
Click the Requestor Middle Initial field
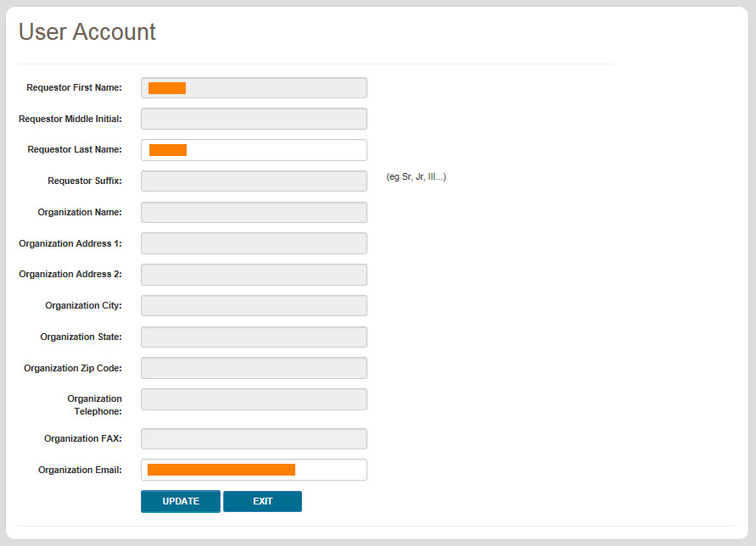[254, 119]
